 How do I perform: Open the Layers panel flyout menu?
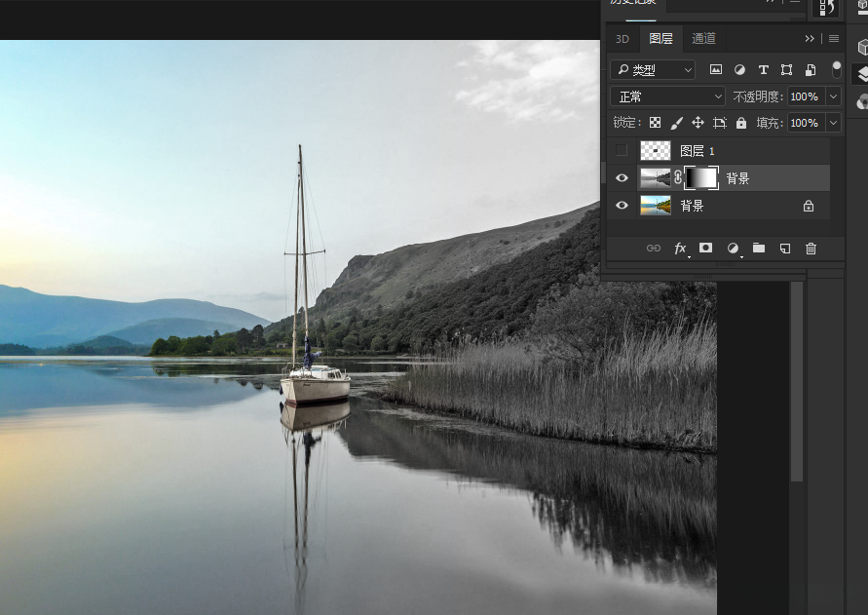click(834, 38)
